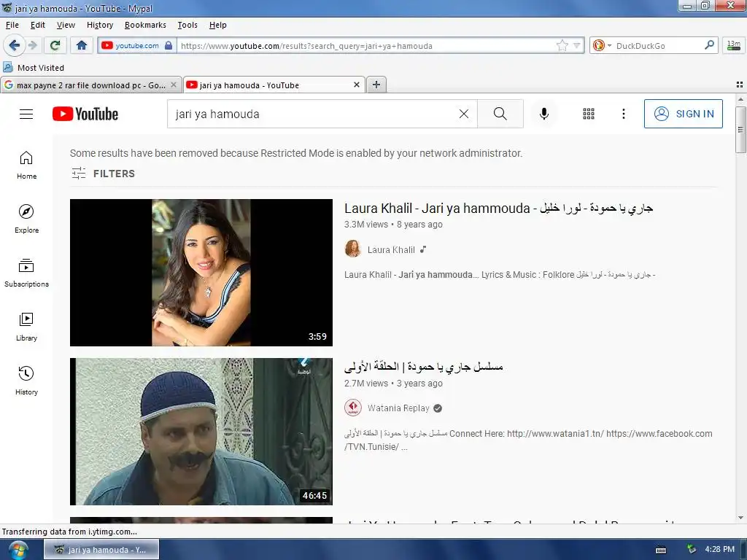Close the max payne 2 rar tab

click(174, 85)
